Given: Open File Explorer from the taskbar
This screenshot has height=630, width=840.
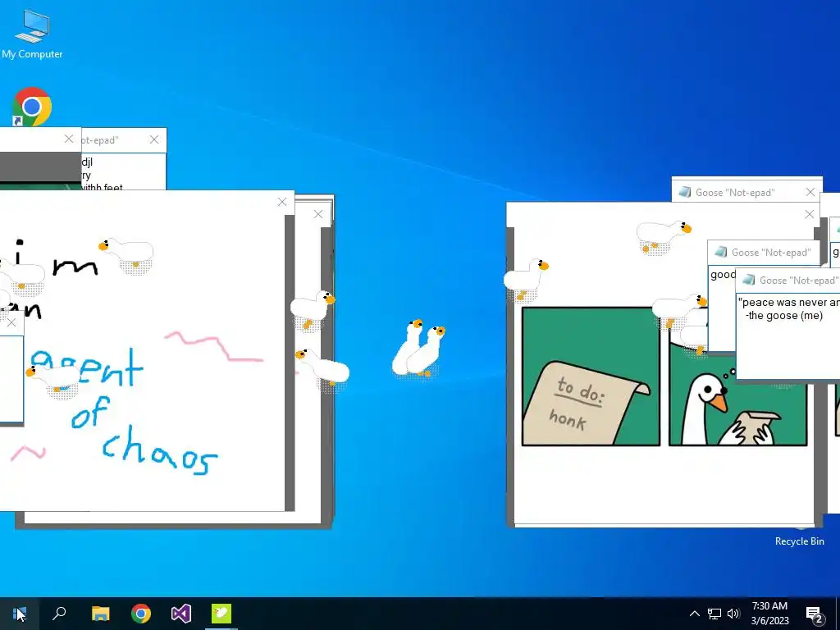Looking at the screenshot, I should (x=100, y=614).
